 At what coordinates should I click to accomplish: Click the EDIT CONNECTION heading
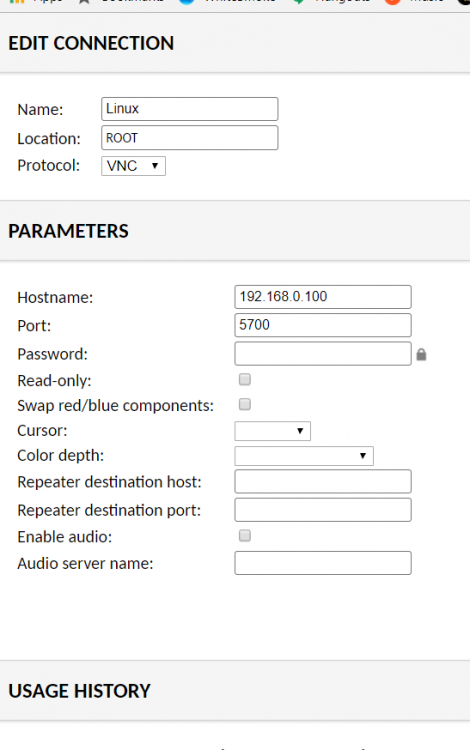click(91, 44)
